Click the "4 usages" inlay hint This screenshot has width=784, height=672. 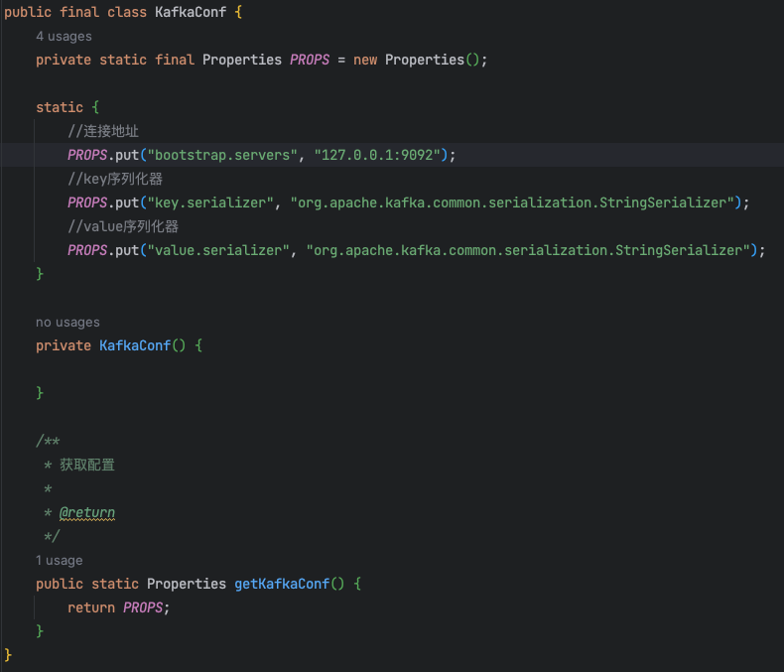pyautogui.click(x=64, y=36)
